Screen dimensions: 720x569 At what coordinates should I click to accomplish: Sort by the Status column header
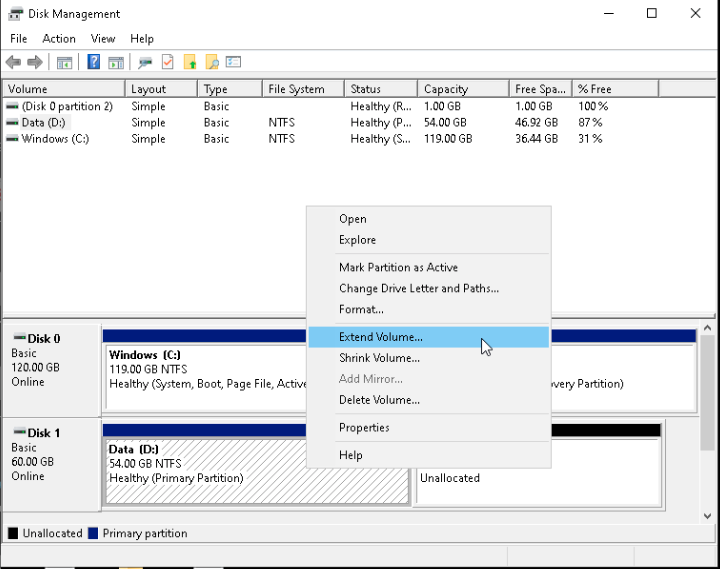381,89
